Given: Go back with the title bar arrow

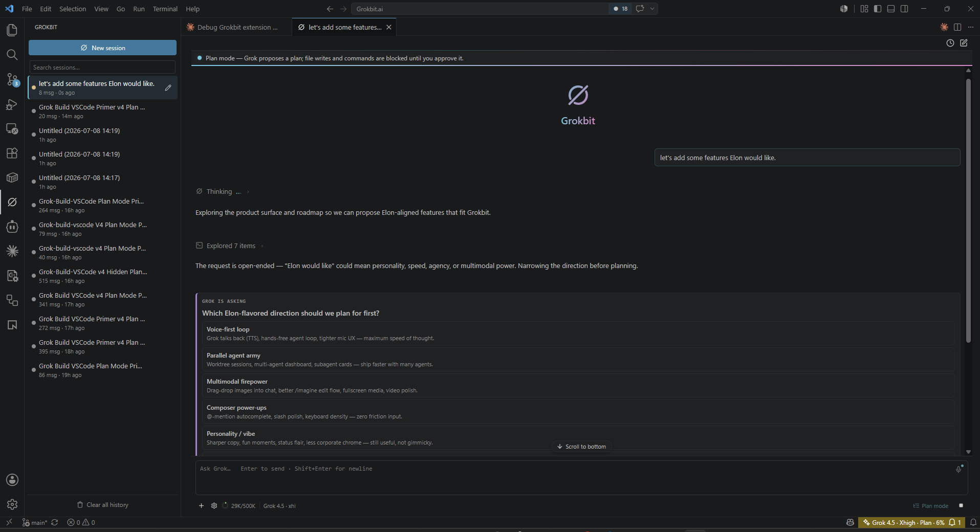Looking at the screenshot, I should (330, 9).
